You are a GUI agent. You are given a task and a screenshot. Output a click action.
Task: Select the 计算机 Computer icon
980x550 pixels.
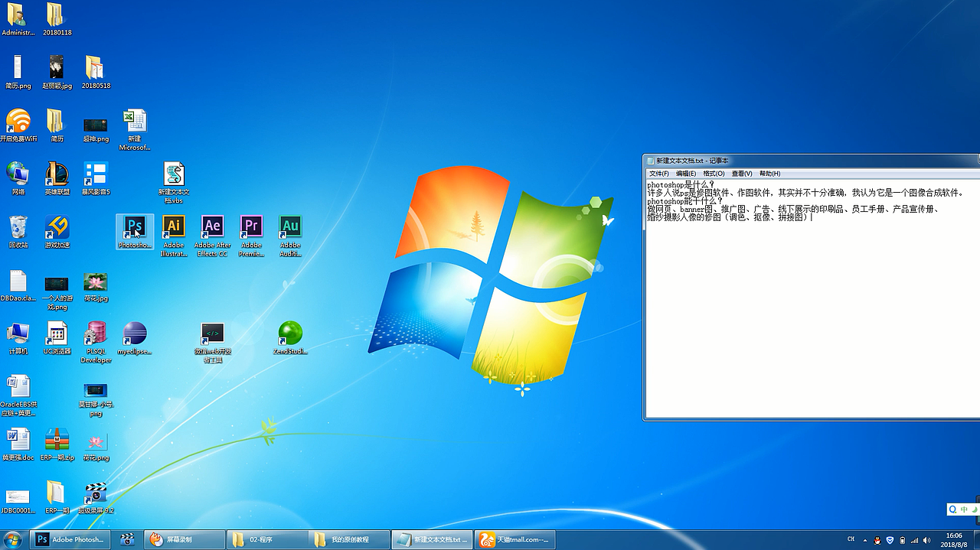coord(18,337)
